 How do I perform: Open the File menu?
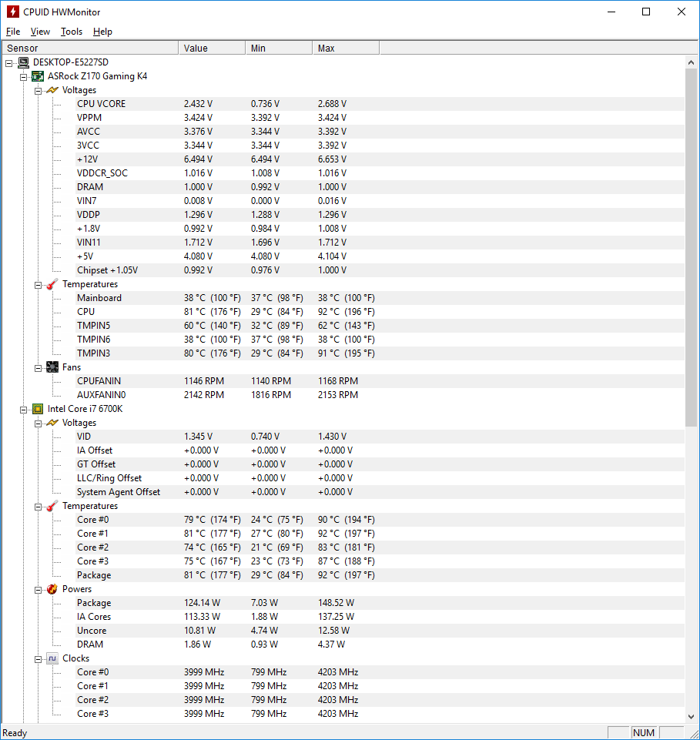[13, 32]
